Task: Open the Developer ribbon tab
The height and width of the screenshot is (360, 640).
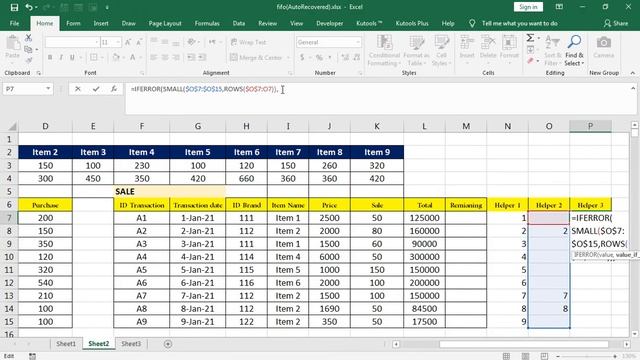Action: coord(329,24)
